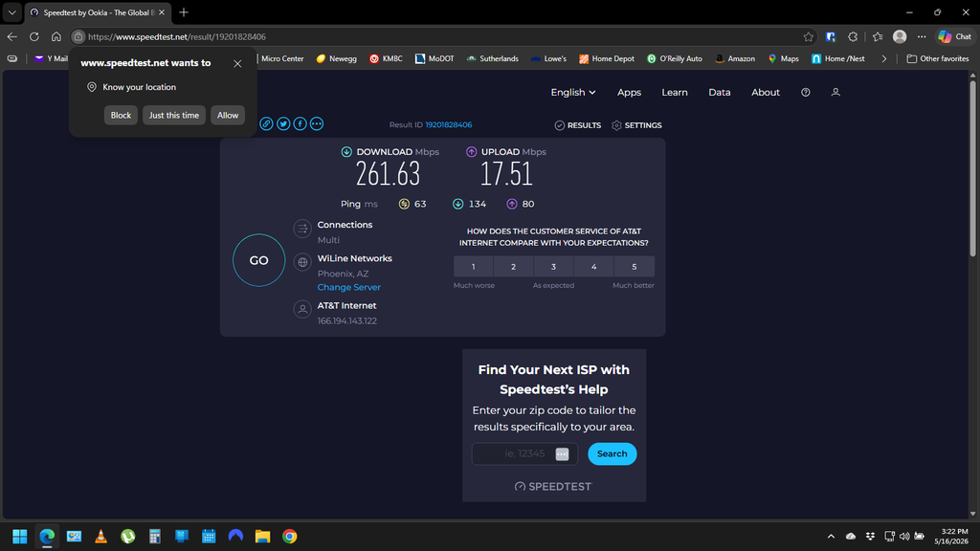Screen dimensions: 980x551
Task: Open Amazon bookmark
Action: (734, 58)
